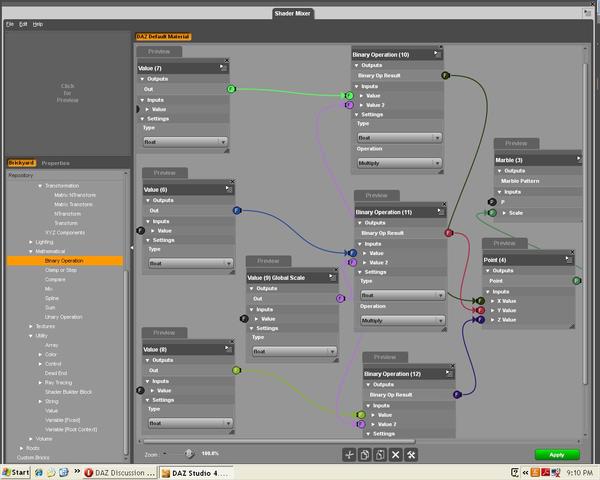Image resolution: width=600 pixels, height=480 pixels.
Task: Expand the Textures tree category
Action: [x=31, y=327]
